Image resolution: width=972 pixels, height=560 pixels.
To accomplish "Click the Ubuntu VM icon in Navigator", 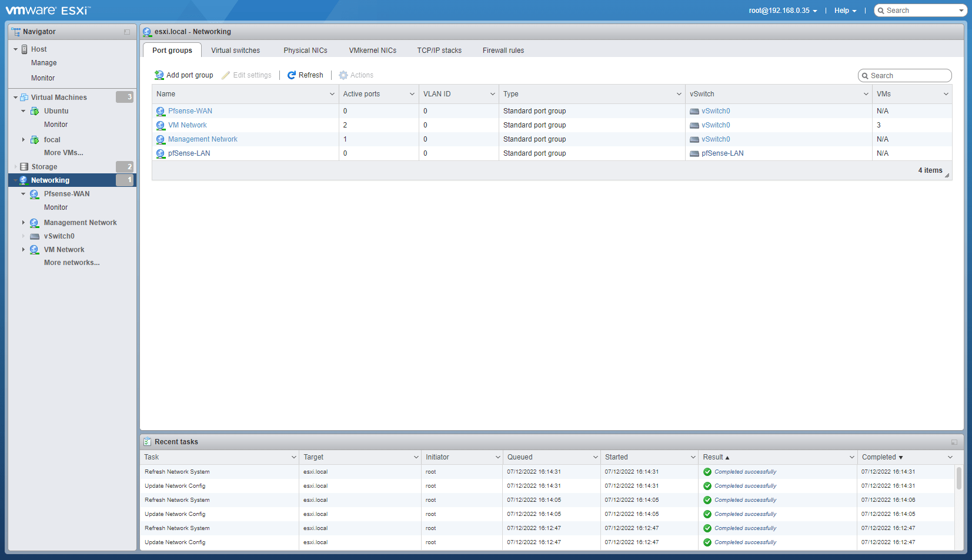I will 35,111.
